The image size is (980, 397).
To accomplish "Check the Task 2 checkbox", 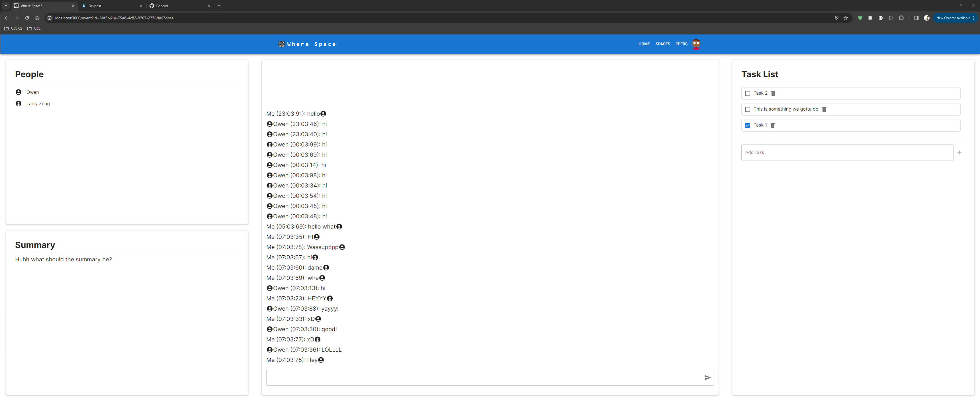I will (747, 93).
